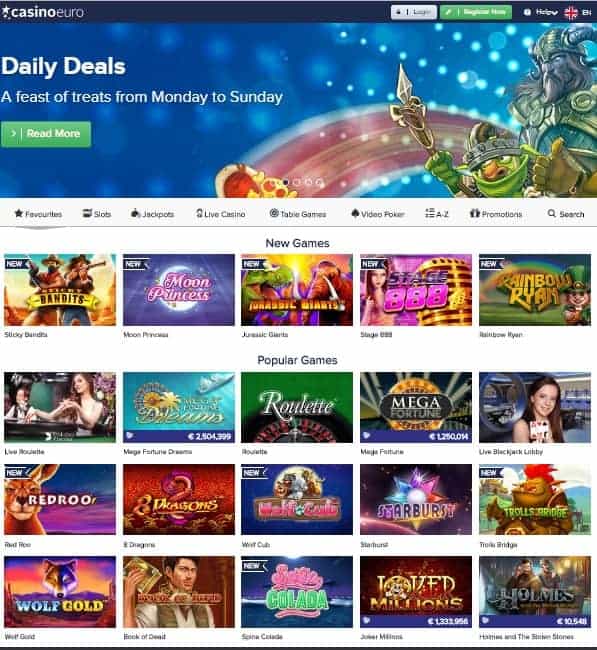Jump to the last banner carousel dot

tap(319, 182)
